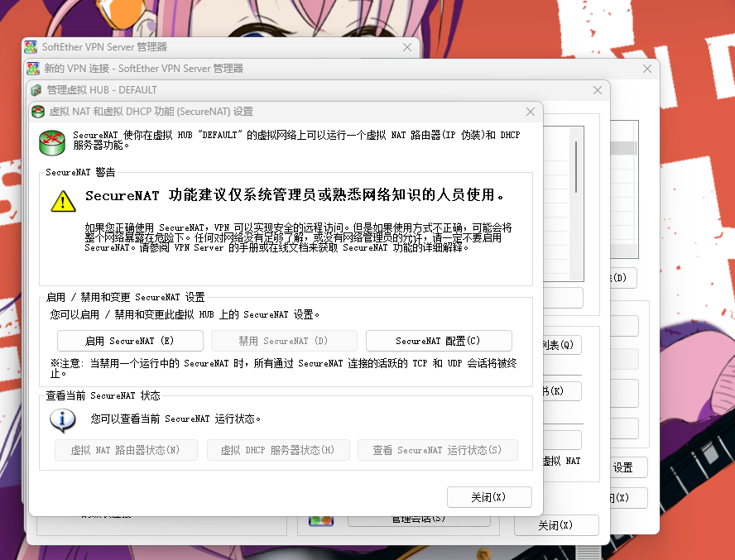Click the SecureNAT router icon in the dialog title bar

[38, 112]
